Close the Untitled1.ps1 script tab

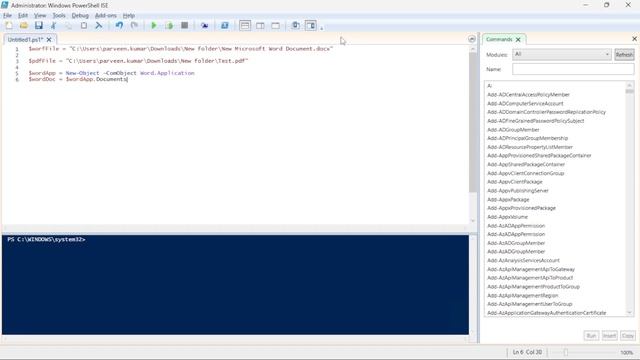pos(49,40)
